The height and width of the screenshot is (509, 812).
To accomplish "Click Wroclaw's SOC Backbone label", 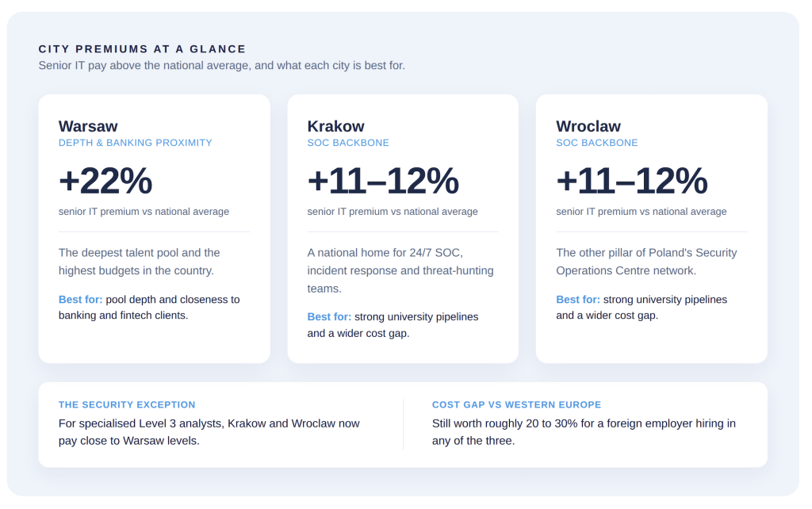I will click(x=597, y=143).
